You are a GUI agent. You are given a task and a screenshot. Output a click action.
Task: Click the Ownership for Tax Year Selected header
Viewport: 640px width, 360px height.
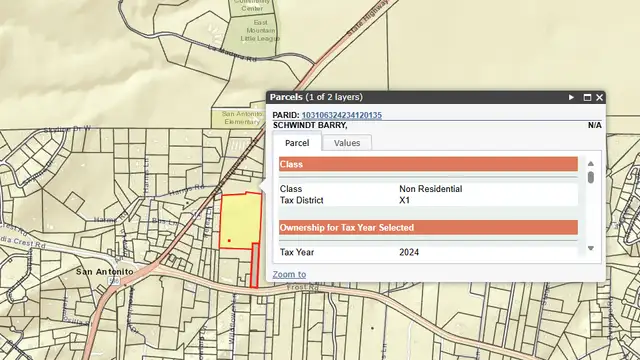pyautogui.click(x=428, y=227)
